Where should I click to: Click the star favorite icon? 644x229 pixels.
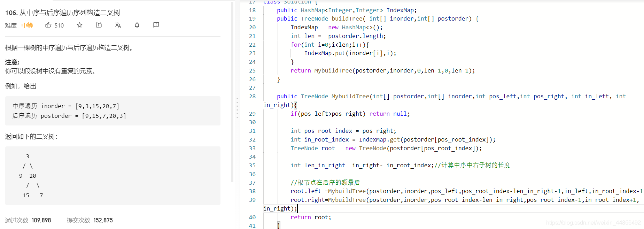click(x=79, y=25)
